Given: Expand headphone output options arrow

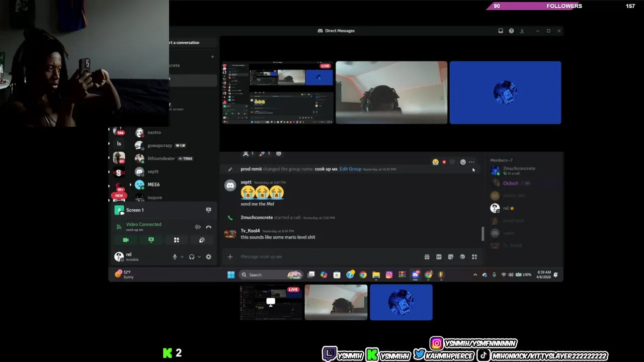Looking at the screenshot, I should [x=199, y=257].
